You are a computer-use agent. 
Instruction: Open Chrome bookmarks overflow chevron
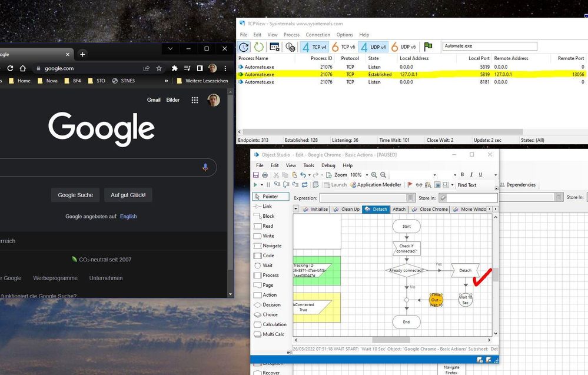pyautogui.click(x=166, y=81)
